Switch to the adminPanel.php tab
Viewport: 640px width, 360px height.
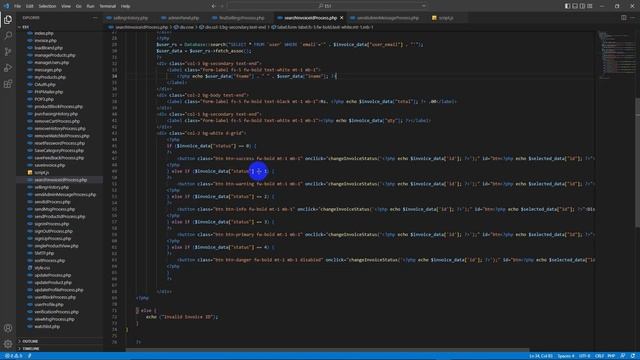183,18
